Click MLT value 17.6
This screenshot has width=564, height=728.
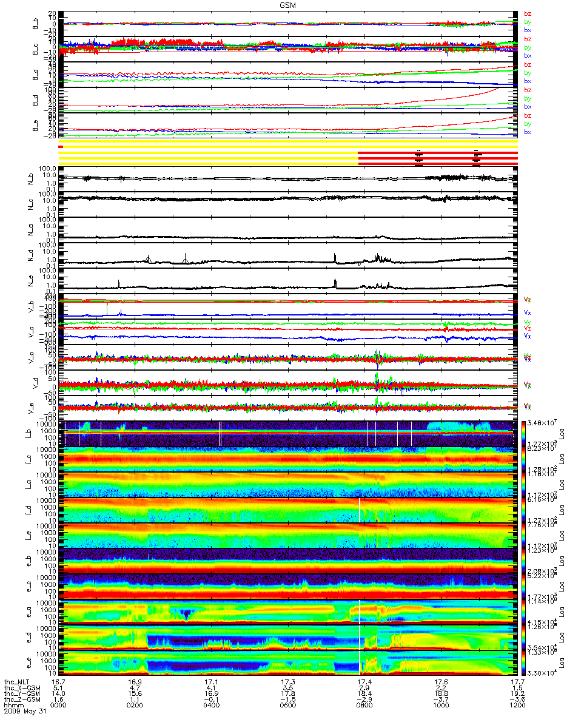[x=441, y=681]
